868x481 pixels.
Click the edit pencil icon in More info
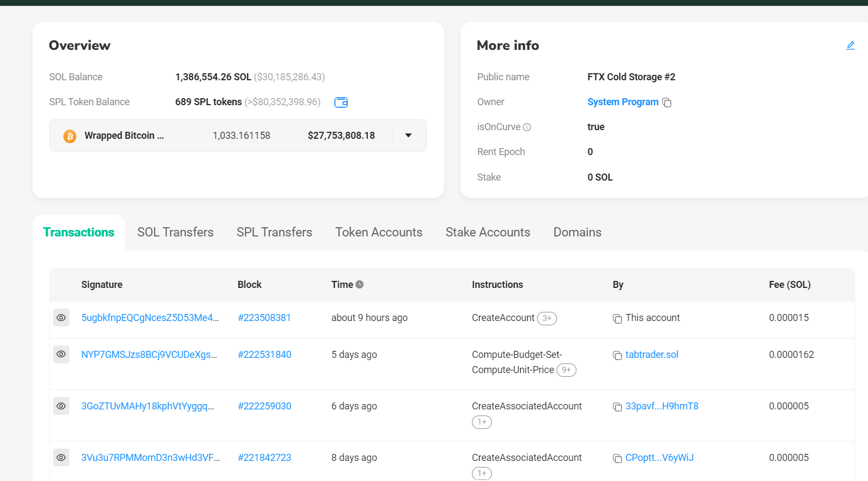coord(850,46)
